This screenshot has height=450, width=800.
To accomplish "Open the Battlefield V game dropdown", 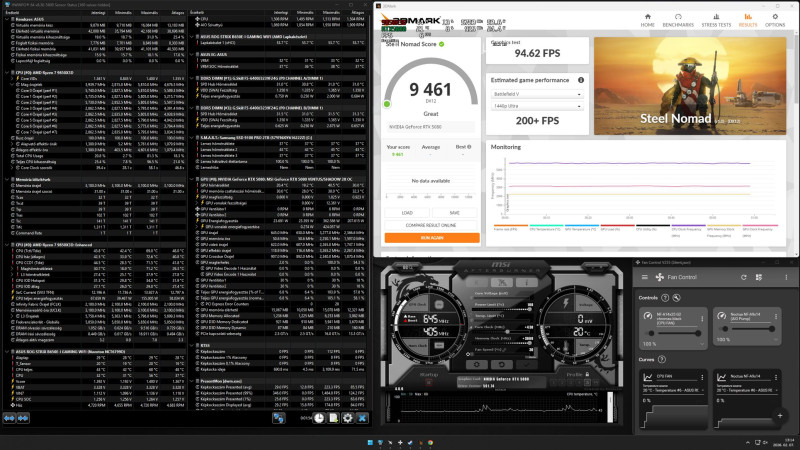I will coord(537,94).
